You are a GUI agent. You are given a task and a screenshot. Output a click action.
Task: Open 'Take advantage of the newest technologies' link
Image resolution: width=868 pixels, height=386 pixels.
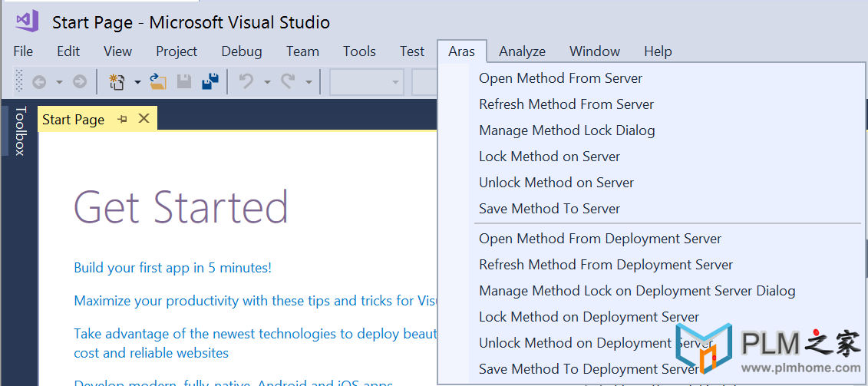tap(256, 343)
